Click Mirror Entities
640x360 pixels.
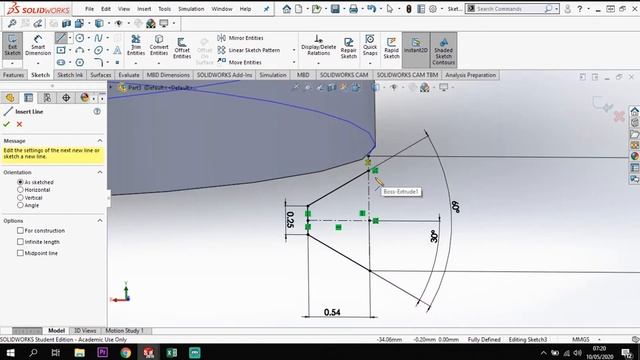(x=240, y=38)
